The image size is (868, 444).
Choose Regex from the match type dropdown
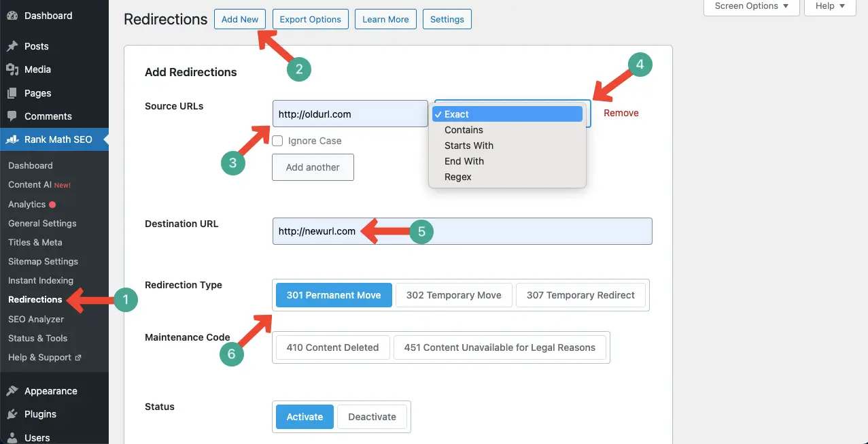[457, 177]
